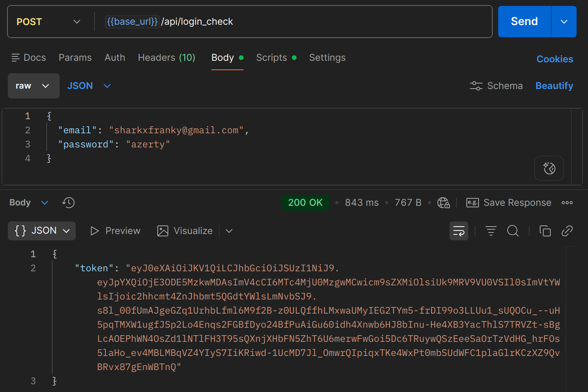The image size is (588, 392).
Task: Open the Cookies link
Action: (555, 59)
